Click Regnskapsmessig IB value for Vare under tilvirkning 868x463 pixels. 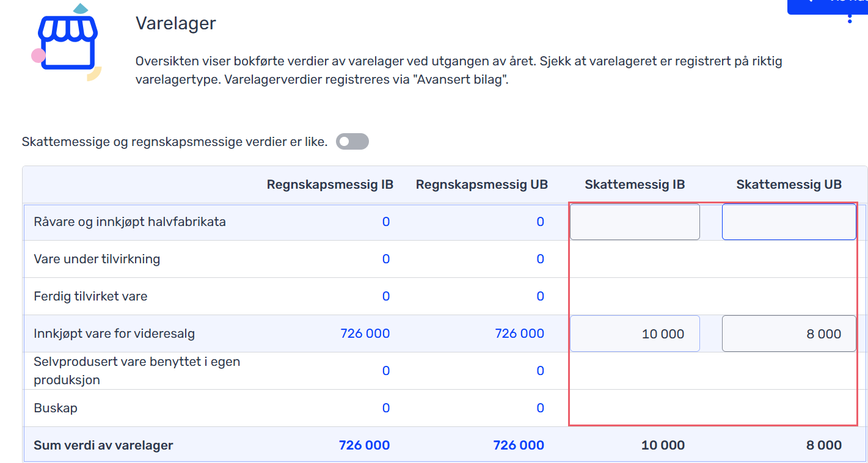386,259
